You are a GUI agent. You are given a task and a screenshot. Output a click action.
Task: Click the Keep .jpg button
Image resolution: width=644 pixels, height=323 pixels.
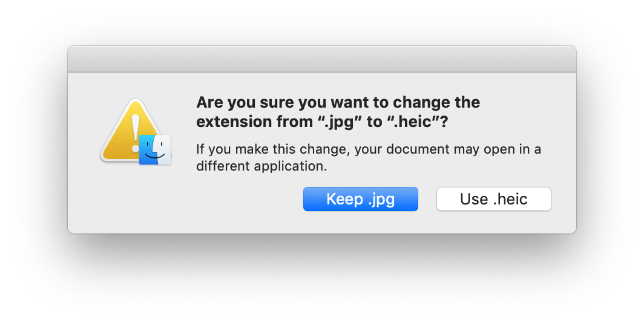(x=360, y=199)
